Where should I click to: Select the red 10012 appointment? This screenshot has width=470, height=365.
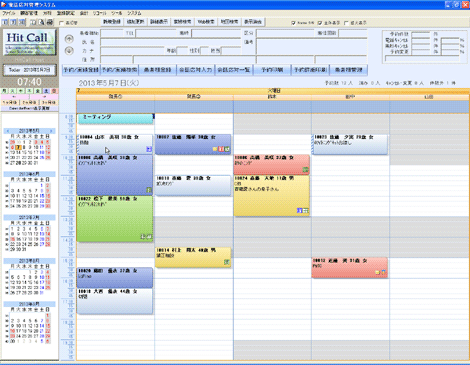tap(350, 268)
